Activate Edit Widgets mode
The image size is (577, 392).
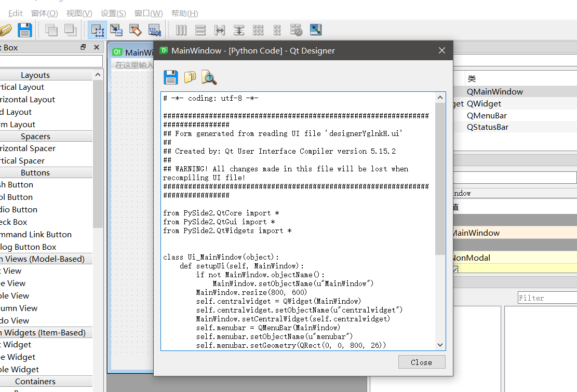tap(98, 30)
